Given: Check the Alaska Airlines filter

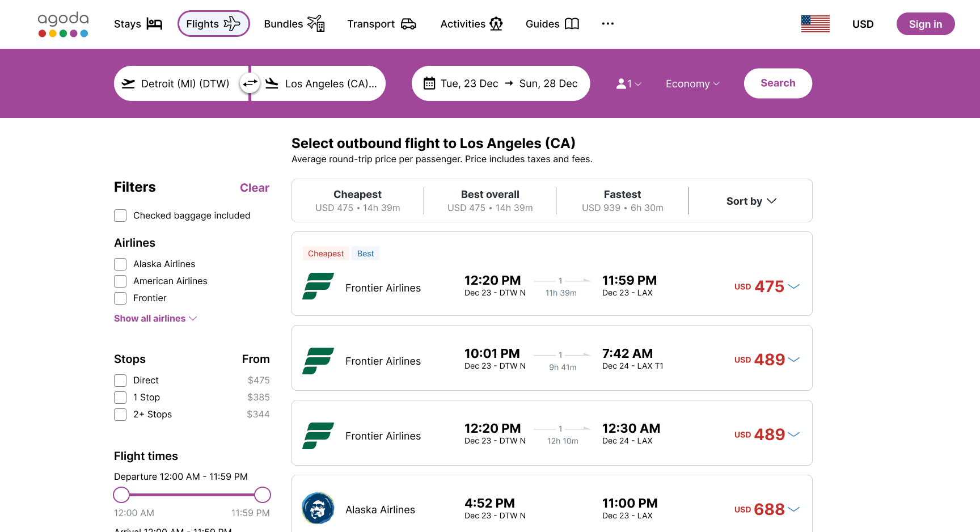Looking at the screenshot, I should 120,264.
